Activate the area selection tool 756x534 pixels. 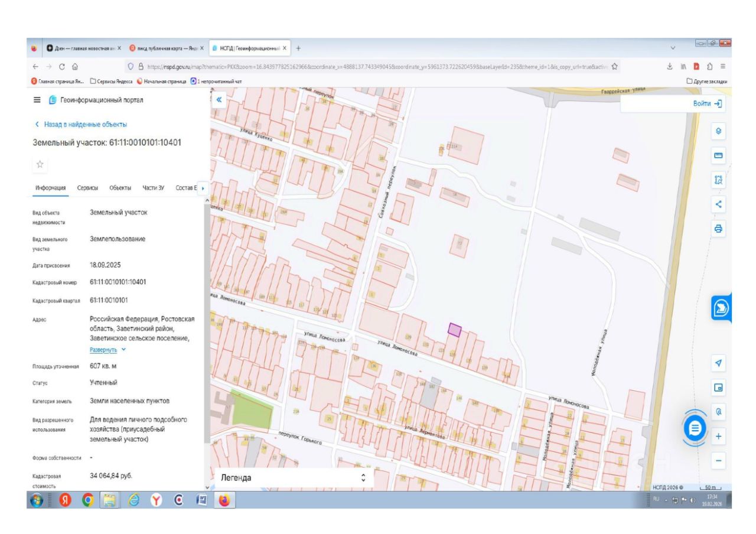[718, 180]
